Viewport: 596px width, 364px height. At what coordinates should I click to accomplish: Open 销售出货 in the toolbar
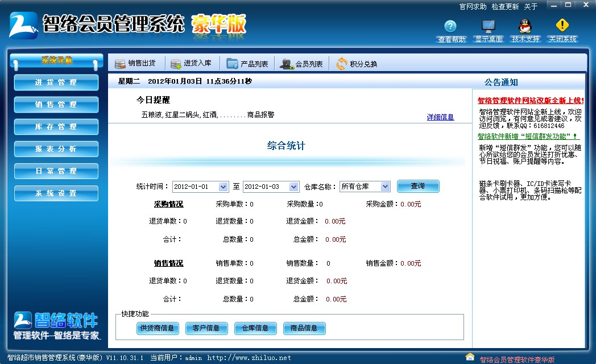tap(135, 64)
